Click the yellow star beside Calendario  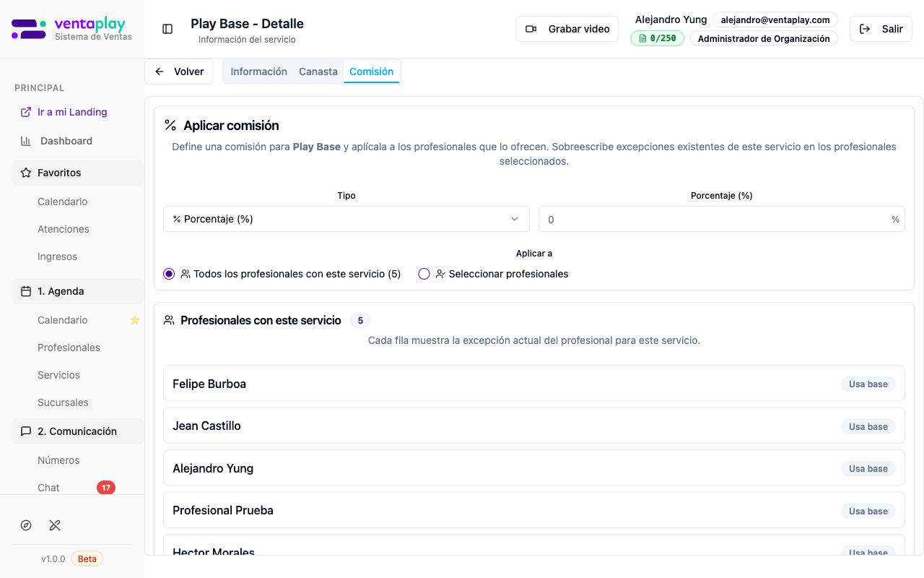pyautogui.click(x=135, y=320)
